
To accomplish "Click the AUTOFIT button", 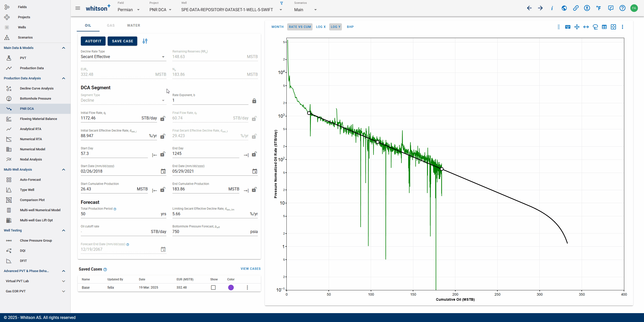I will click(x=93, y=41).
